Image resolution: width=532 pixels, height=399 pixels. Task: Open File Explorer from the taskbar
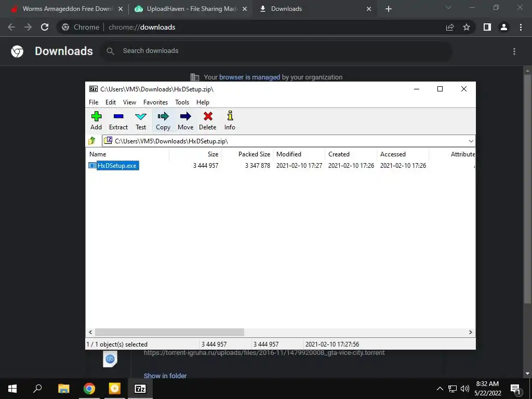63,389
